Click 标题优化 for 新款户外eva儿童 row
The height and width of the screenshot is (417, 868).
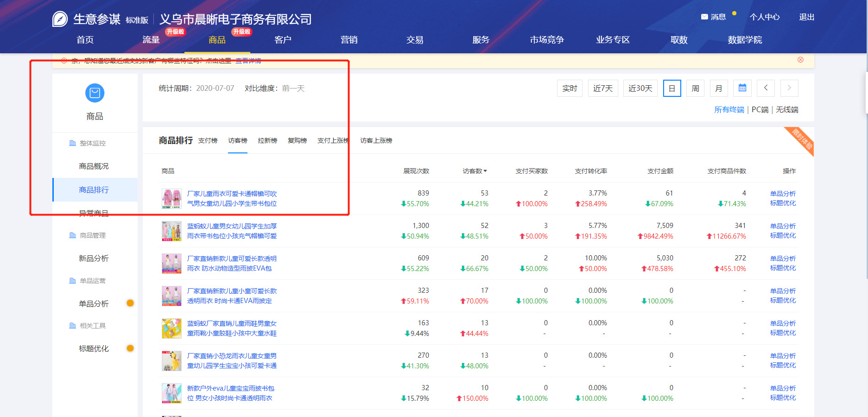click(783, 398)
